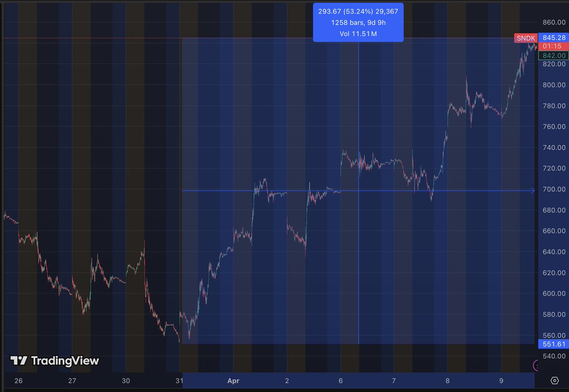Click the 780.00 price axis value
This screenshot has height=392, width=569.
(x=553, y=106)
